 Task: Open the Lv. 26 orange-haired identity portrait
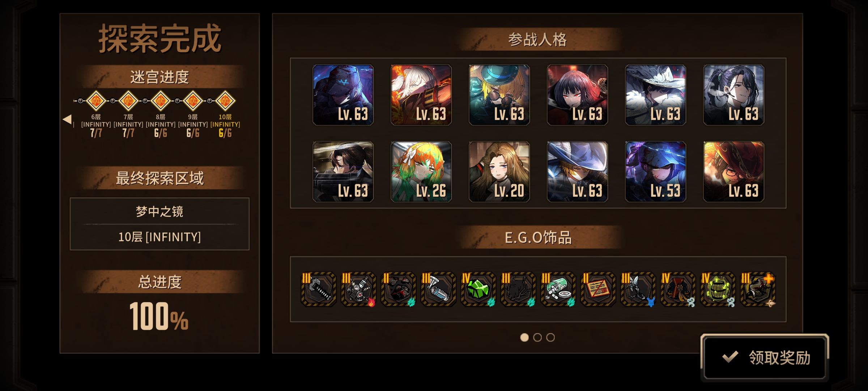(421, 172)
